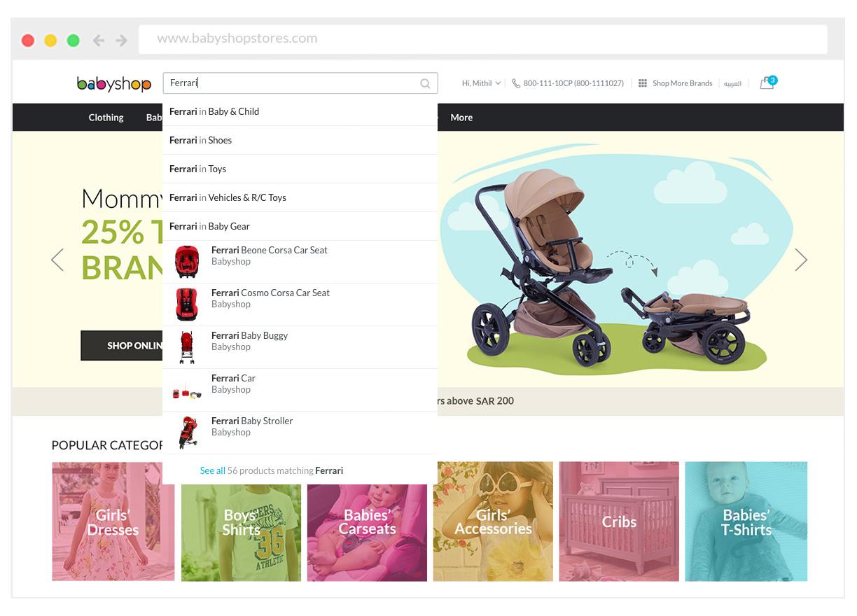Click the Shop Online banner button

click(x=122, y=346)
